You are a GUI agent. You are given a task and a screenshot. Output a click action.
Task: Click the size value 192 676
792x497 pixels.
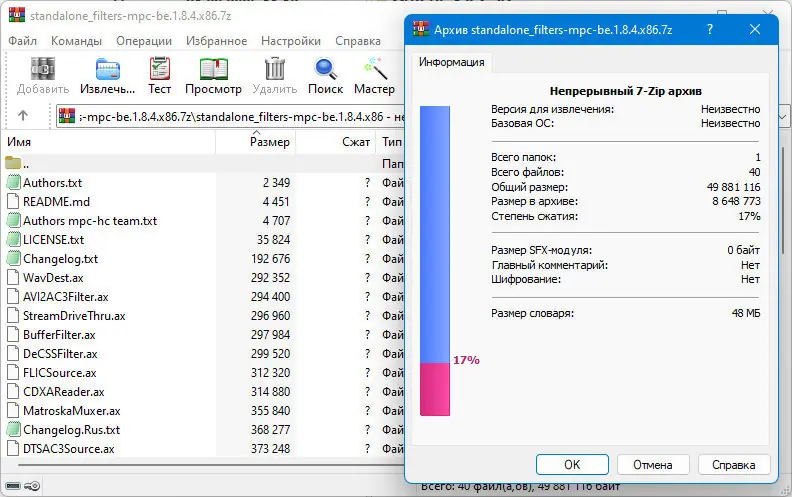coord(270,259)
